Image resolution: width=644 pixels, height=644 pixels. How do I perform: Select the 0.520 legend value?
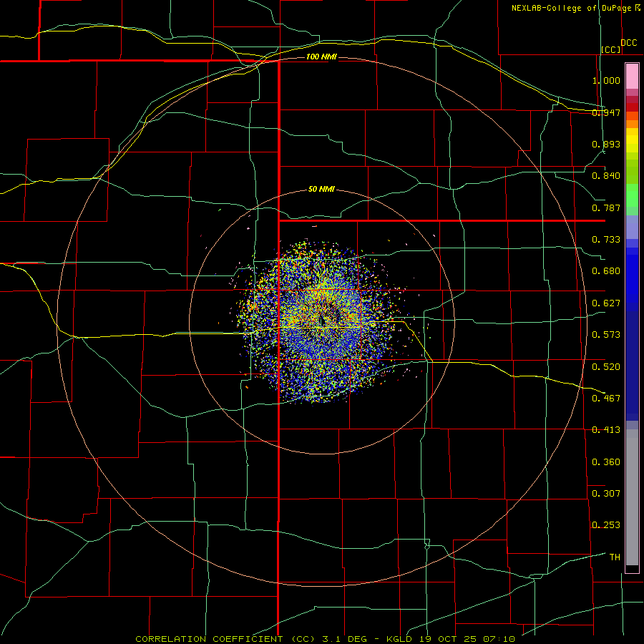point(606,366)
